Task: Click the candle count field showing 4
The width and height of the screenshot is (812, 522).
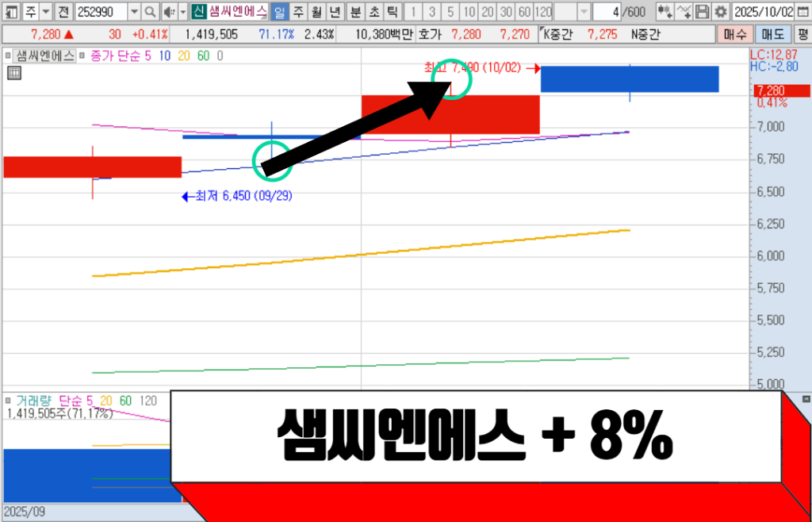Action: pyautogui.click(x=607, y=12)
